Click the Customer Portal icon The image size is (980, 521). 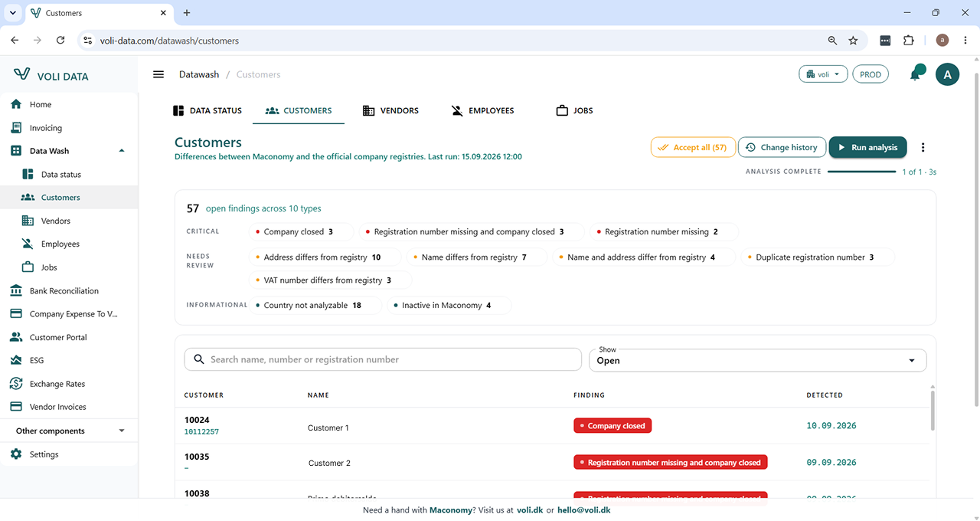pyautogui.click(x=16, y=337)
